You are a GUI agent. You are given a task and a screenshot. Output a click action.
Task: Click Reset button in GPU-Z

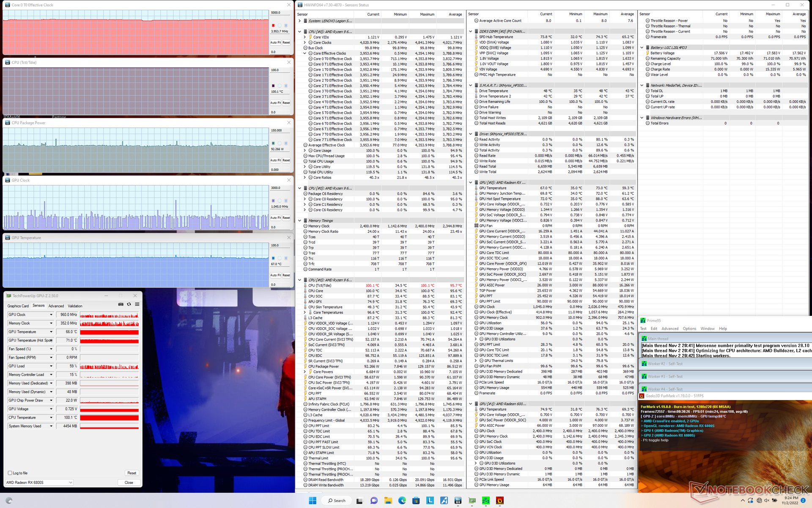pos(132,473)
